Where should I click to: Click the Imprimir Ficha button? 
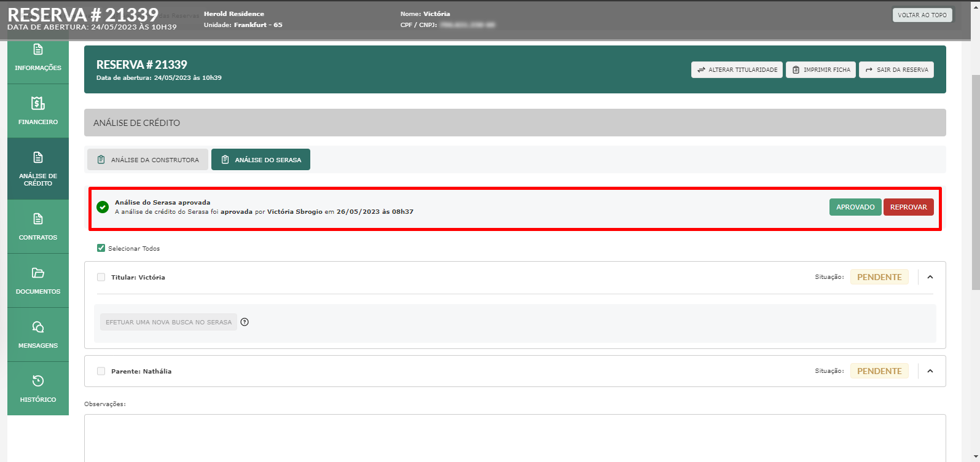821,70
